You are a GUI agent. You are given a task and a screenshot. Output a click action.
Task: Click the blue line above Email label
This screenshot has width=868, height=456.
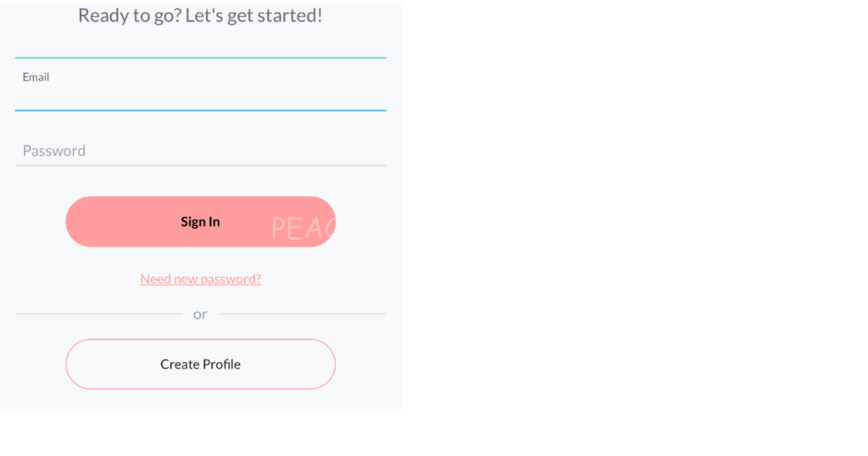pyautogui.click(x=200, y=58)
